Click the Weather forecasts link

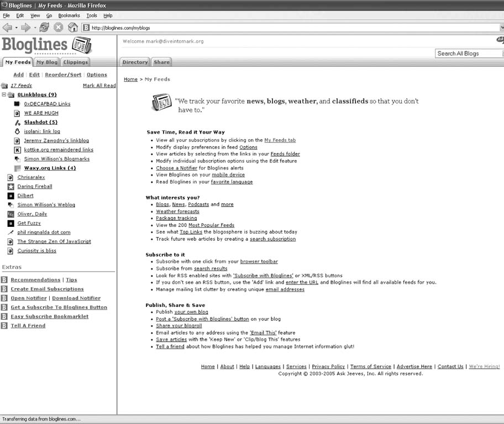pyautogui.click(x=177, y=211)
